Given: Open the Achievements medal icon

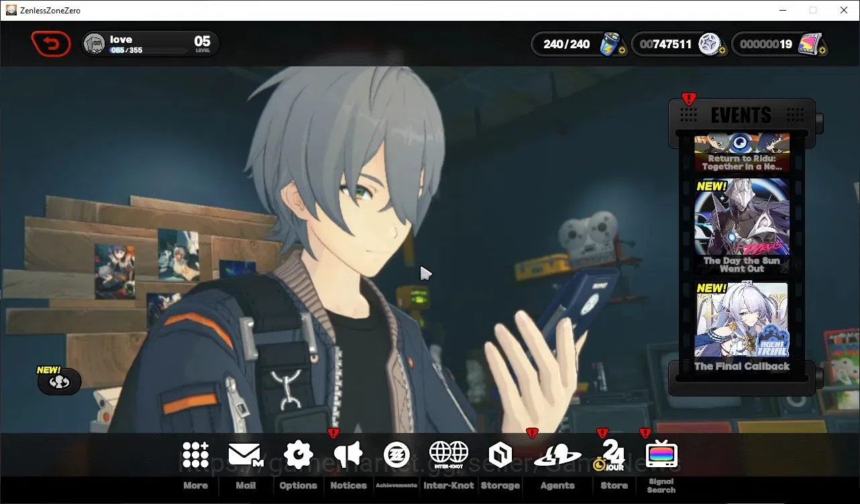Looking at the screenshot, I should point(396,454).
